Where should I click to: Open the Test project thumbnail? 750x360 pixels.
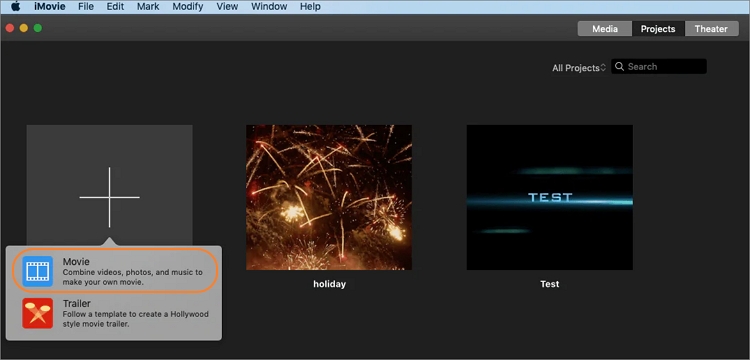coord(550,197)
